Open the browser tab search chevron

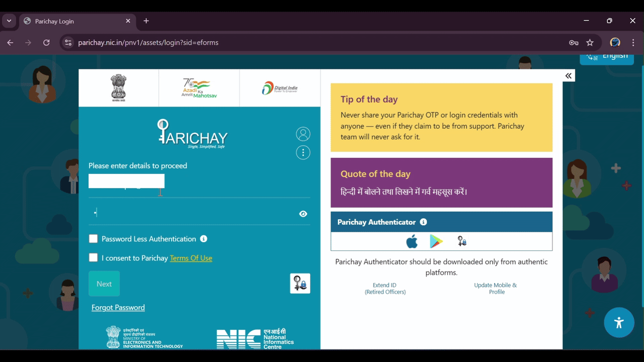pos(8,21)
